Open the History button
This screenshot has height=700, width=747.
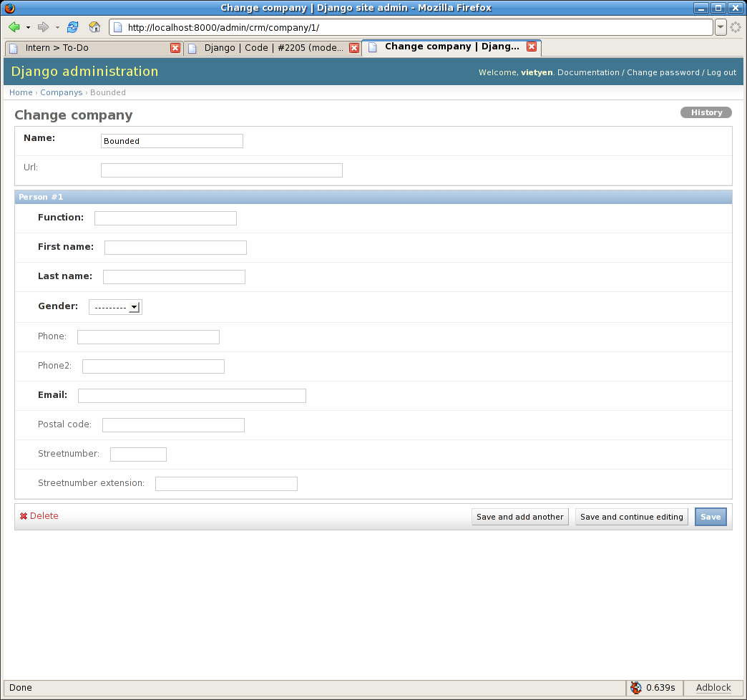pos(706,112)
